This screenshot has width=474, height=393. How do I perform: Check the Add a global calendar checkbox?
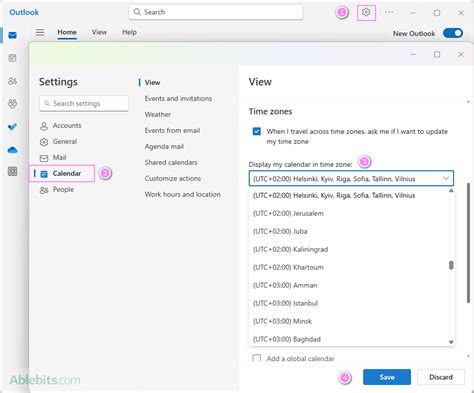click(x=257, y=358)
